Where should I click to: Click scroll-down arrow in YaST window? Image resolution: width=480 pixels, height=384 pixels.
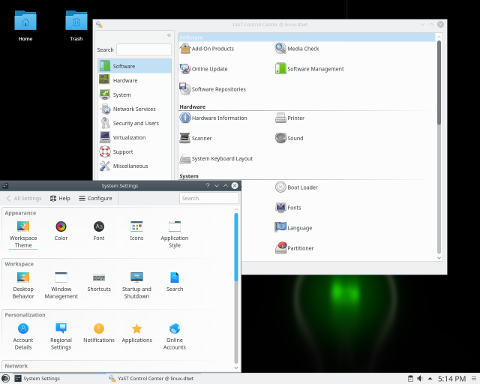[x=439, y=258]
